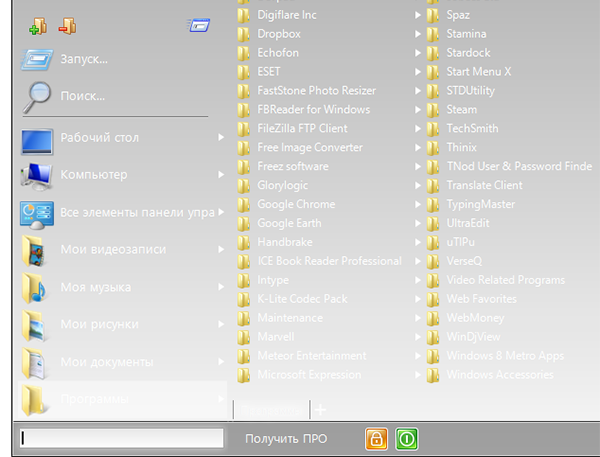Screen dimensions: 600x457
Task: Click the Моя музыка folder icon
Action: click(x=34, y=287)
